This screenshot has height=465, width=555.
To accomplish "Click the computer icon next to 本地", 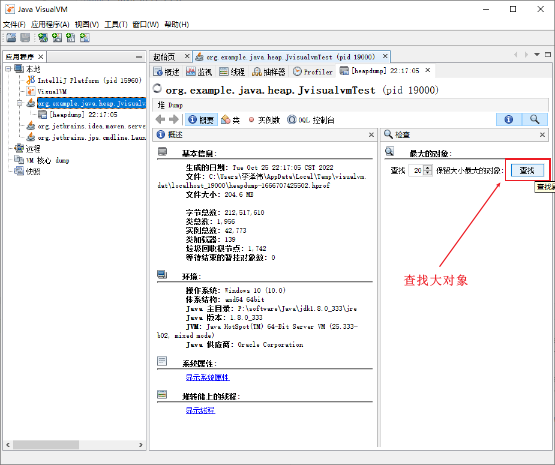I will 19,69.
